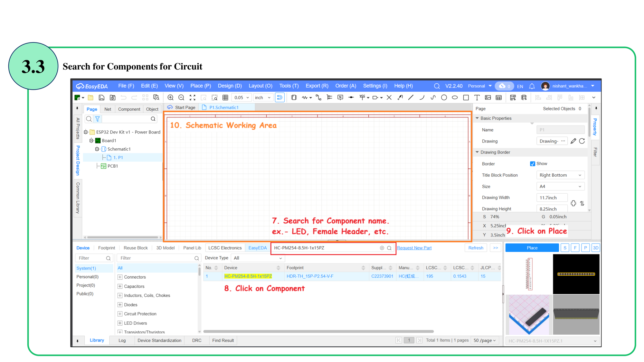Click the Bezier curve drawing tool
This screenshot has width=644, height=362.
pyautogui.click(x=433, y=97)
